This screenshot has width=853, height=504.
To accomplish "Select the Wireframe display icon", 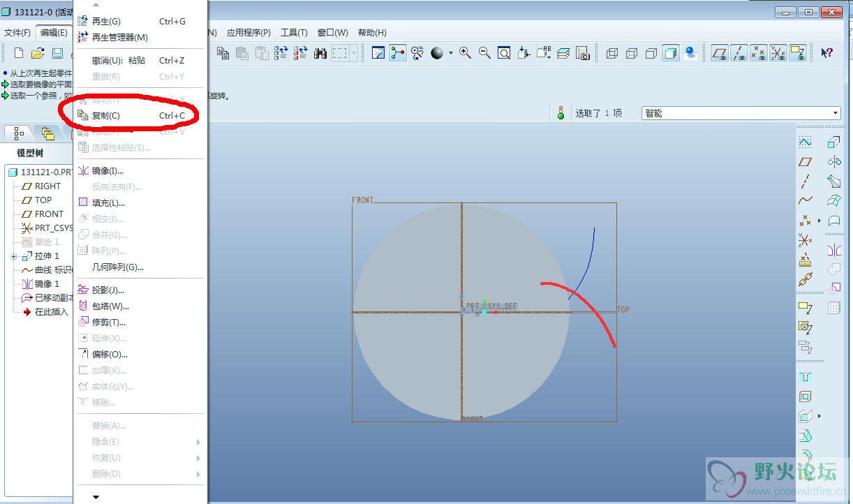I will coord(612,53).
